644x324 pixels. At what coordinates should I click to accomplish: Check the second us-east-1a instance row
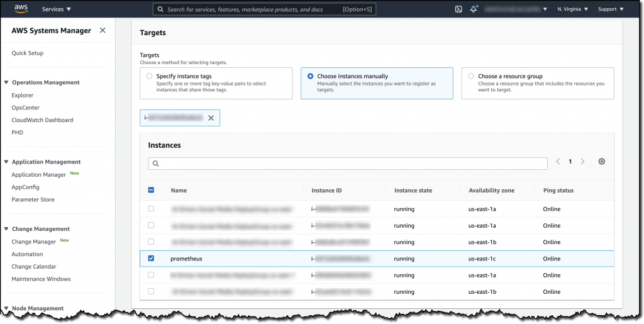[x=151, y=225]
